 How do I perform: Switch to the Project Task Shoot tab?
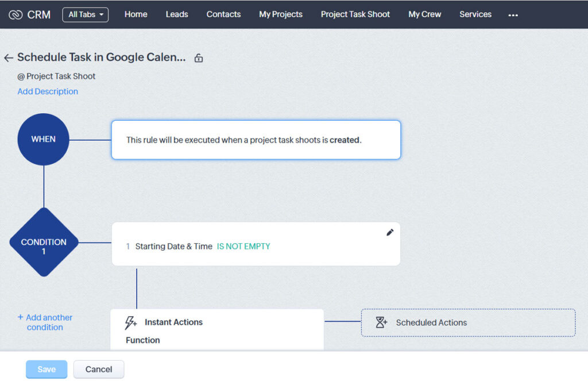point(355,14)
